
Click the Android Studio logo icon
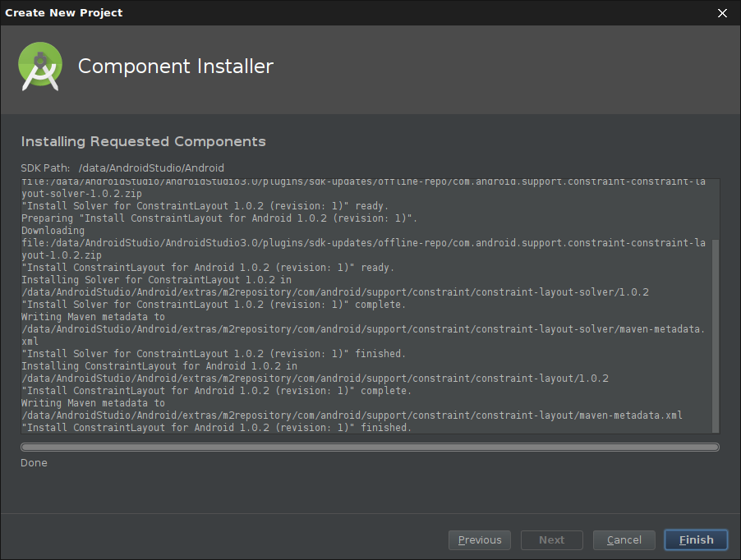[40, 67]
